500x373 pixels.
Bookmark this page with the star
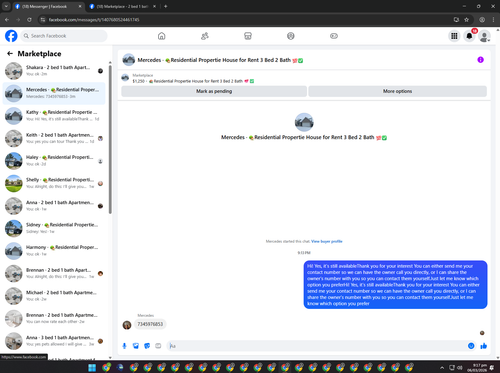[x=467, y=20]
